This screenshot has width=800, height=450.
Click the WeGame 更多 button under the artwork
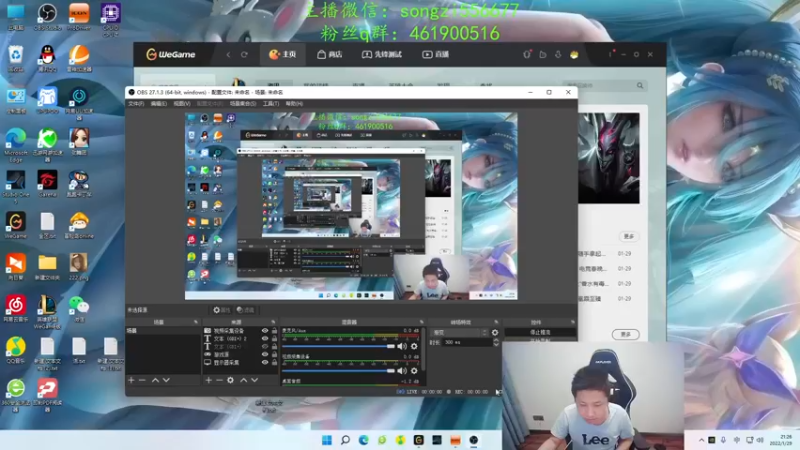point(629,236)
